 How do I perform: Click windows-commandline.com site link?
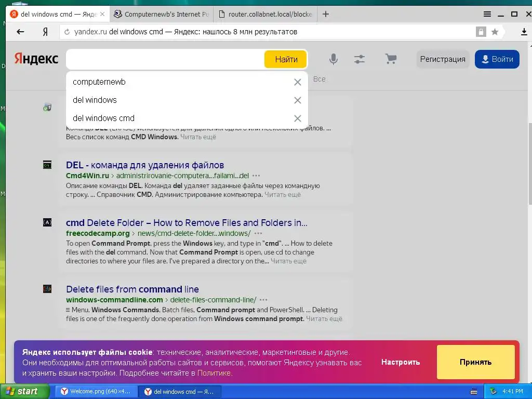[114, 300]
